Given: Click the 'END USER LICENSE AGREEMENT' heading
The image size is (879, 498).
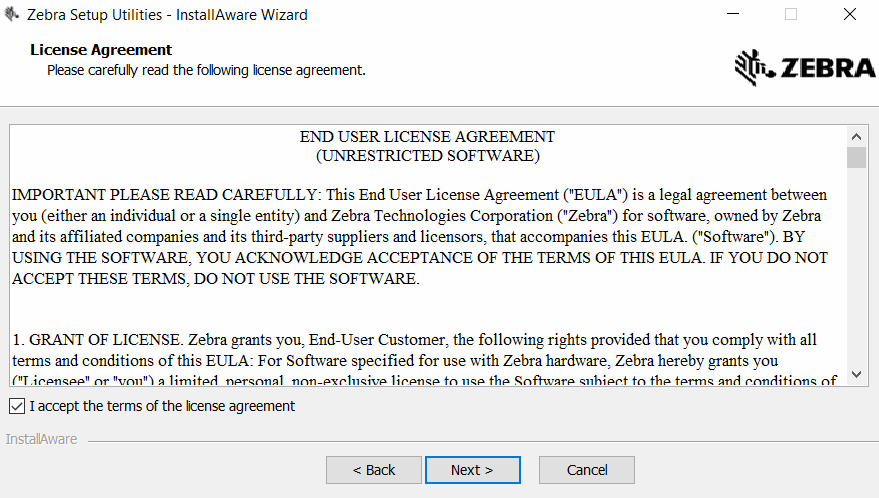Looking at the screenshot, I should (427, 137).
